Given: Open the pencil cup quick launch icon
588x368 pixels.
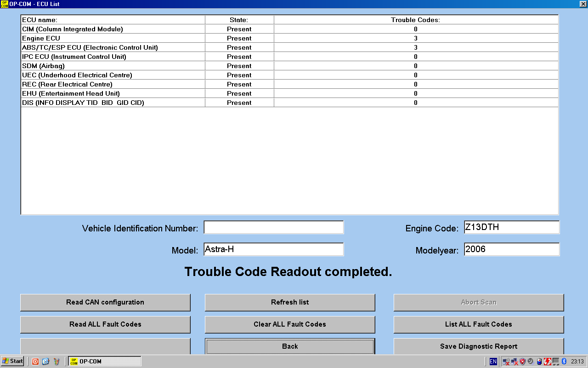Looking at the screenshot, I should [x=56, y=361].
